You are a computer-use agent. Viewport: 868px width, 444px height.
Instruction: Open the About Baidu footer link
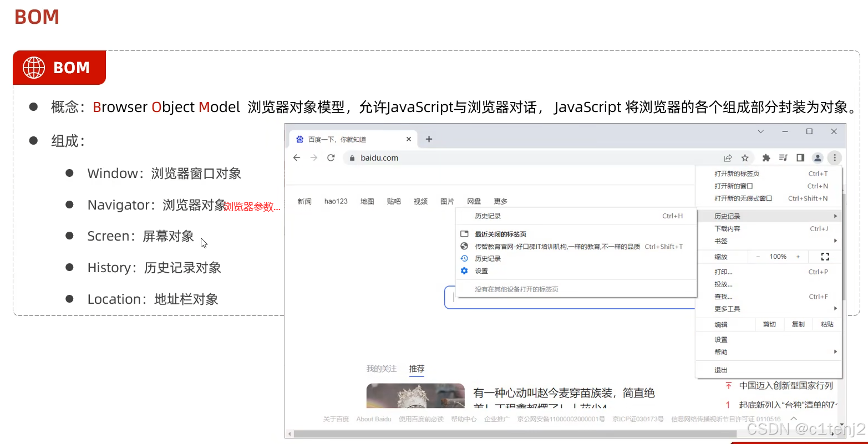374,419
